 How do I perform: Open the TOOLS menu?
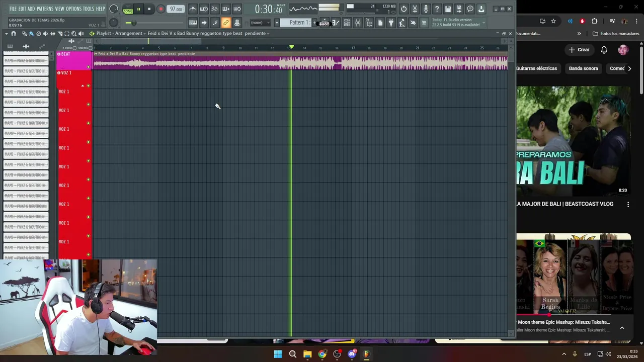pos(89,9)
